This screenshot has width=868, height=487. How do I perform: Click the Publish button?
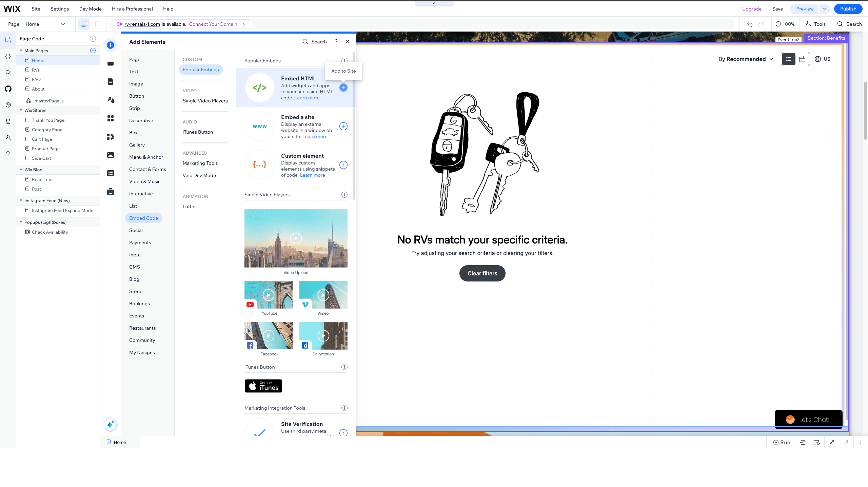pos(848,9)
